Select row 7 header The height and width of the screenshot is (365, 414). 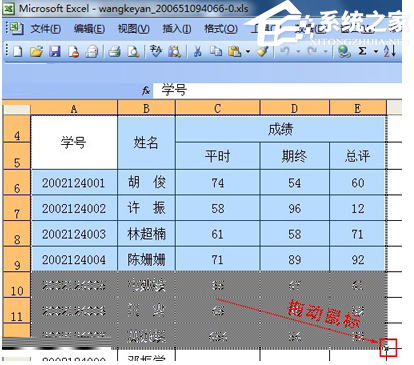click(17, 208)
